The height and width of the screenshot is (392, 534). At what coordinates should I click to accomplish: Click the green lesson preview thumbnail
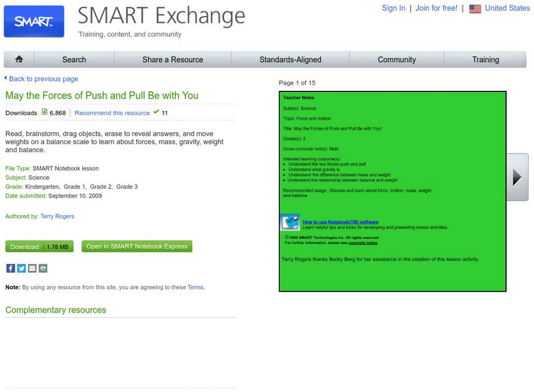point(392,191)
